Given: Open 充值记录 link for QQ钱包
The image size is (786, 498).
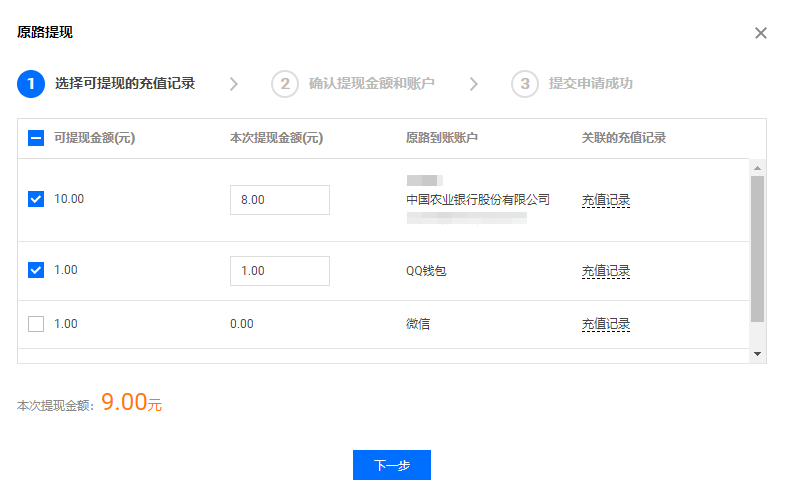Looking at the screenshot, I should (x=606, y=271).
